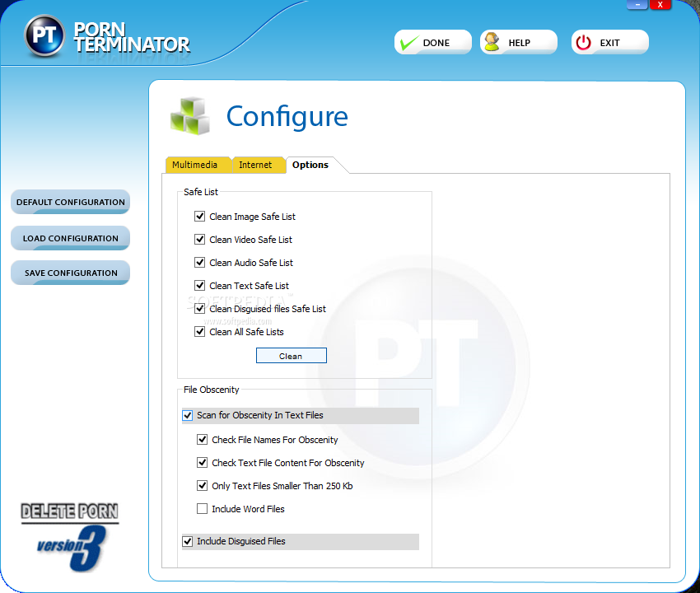Select the Options tab
The height and width of the screenshot is (593, 700).
point(312,165)
